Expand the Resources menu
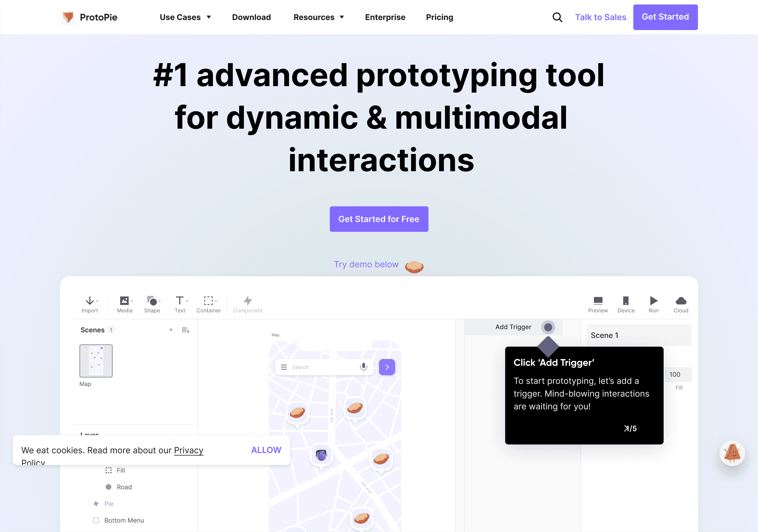This screenshot has height=532, width=758. point(319,17)
